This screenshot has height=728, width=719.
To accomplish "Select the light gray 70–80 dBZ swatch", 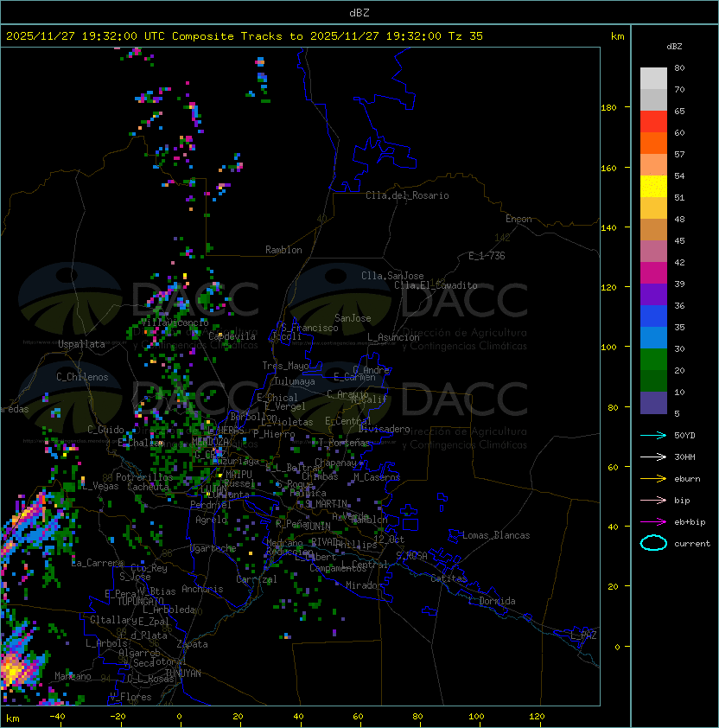I will (653, 79).
